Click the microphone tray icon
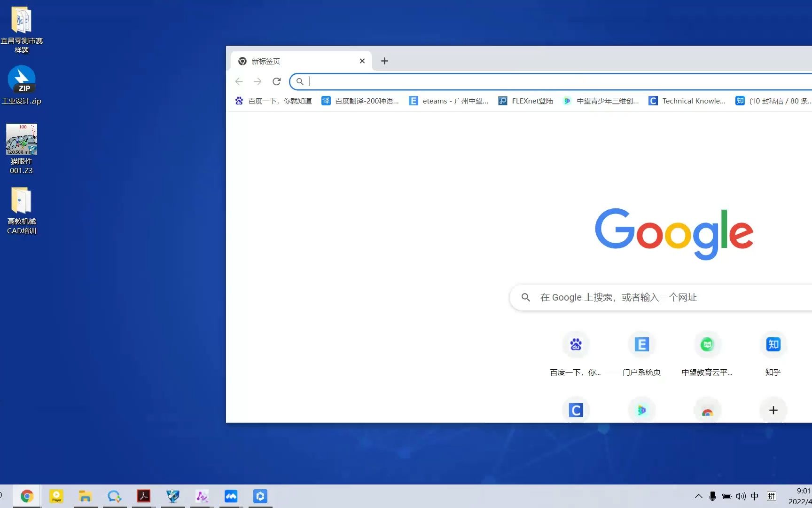This screenshot has height=508, width=812. (712, 496)
